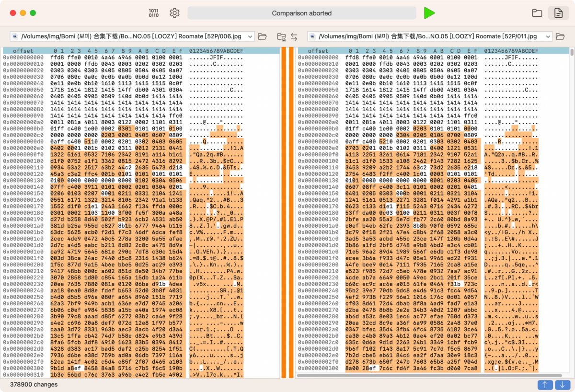Start comparison with the green play button

[429, 13]
